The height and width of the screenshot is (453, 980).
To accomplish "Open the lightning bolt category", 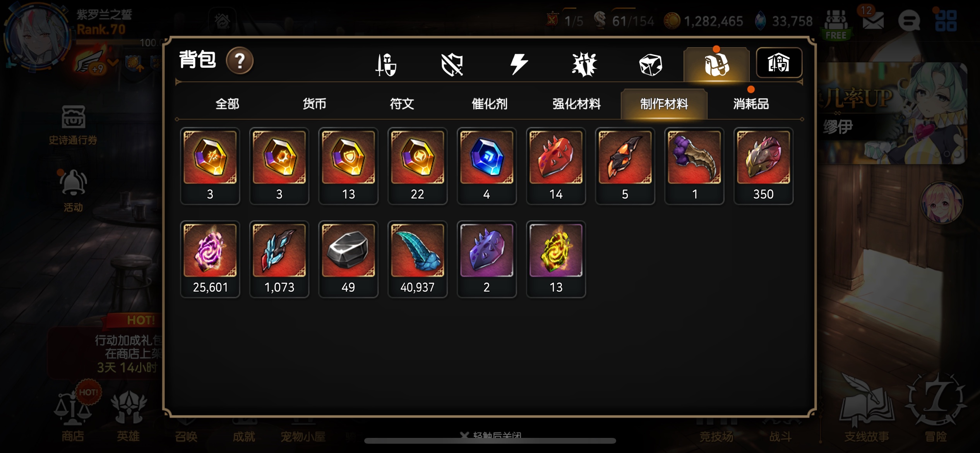I will point(519,64).
